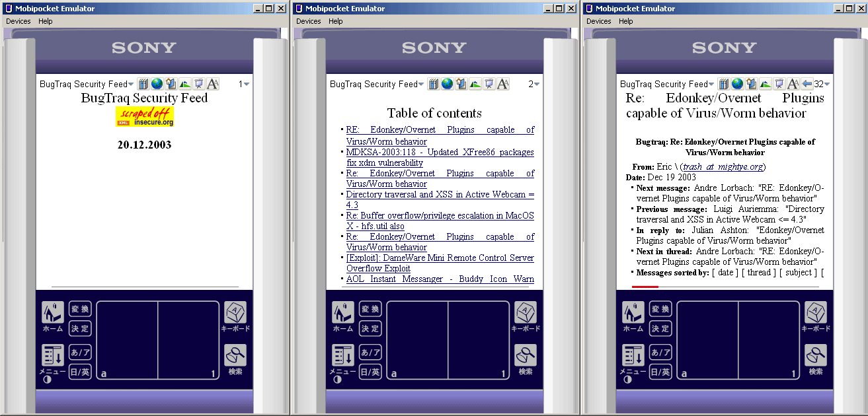
Task: Click back arrow icon beside page 32
Action: click(x=807, y=84)
